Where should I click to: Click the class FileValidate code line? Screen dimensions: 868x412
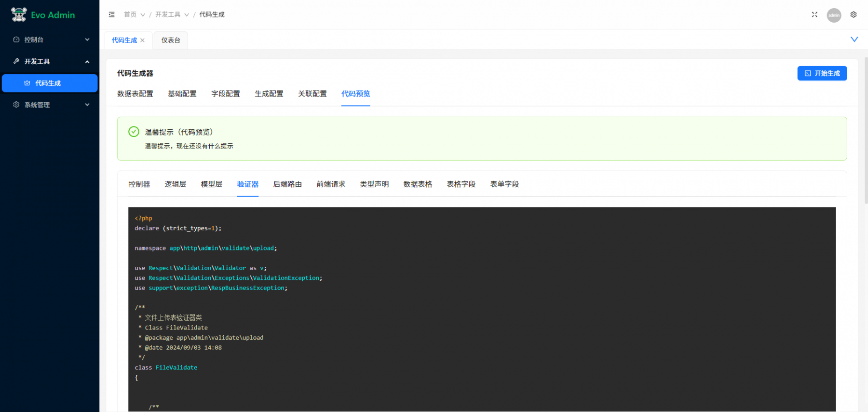166,368
